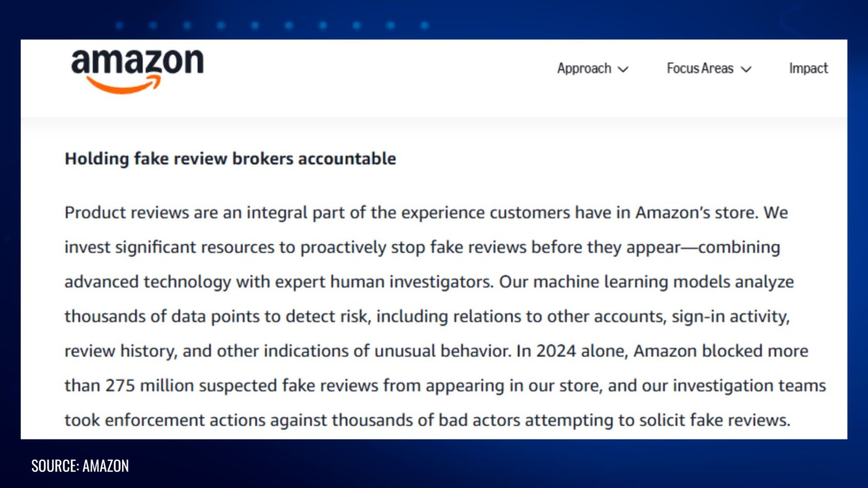The width and height of the screenshot is (868, 488).
Task: Open the Focus Areas menu
Action: 699,69
